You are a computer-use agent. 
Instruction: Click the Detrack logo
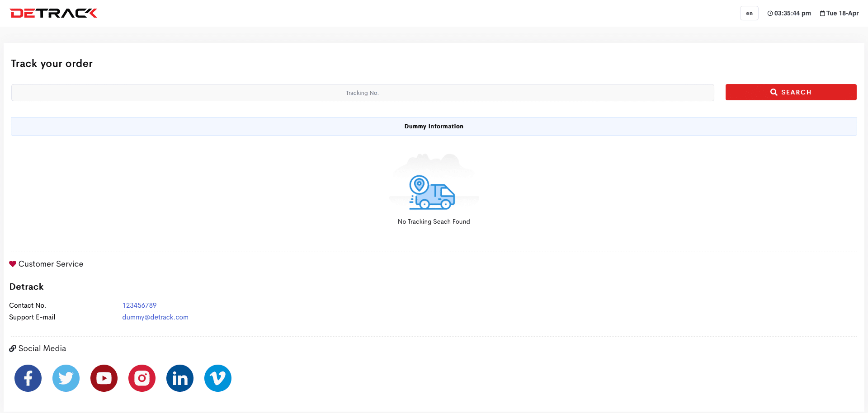53,13
